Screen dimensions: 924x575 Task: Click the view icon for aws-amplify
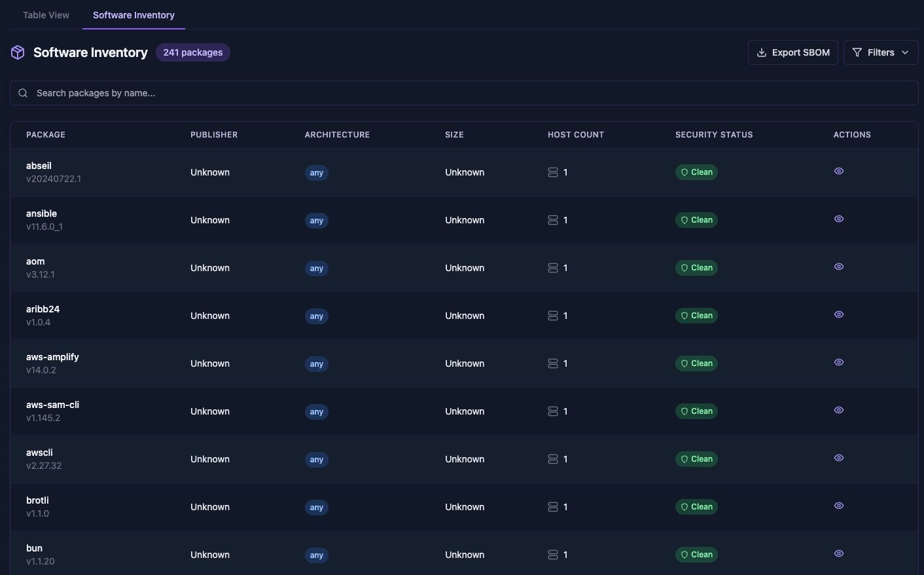[x=838, y=363]
